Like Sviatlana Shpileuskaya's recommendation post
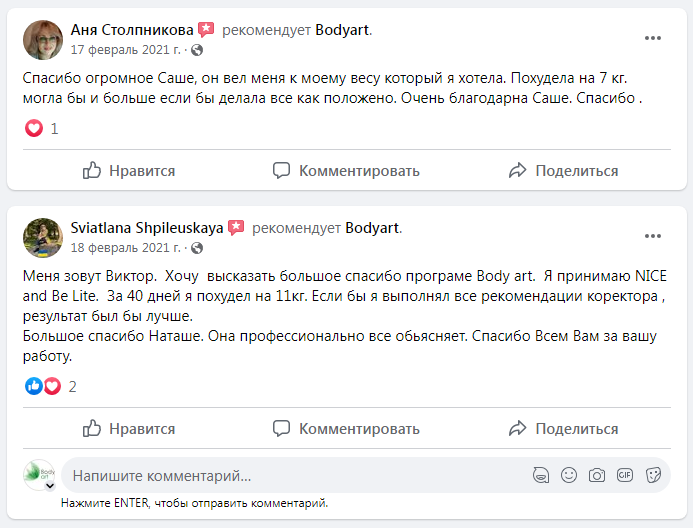The image size is (693, 528). [129, 429]
